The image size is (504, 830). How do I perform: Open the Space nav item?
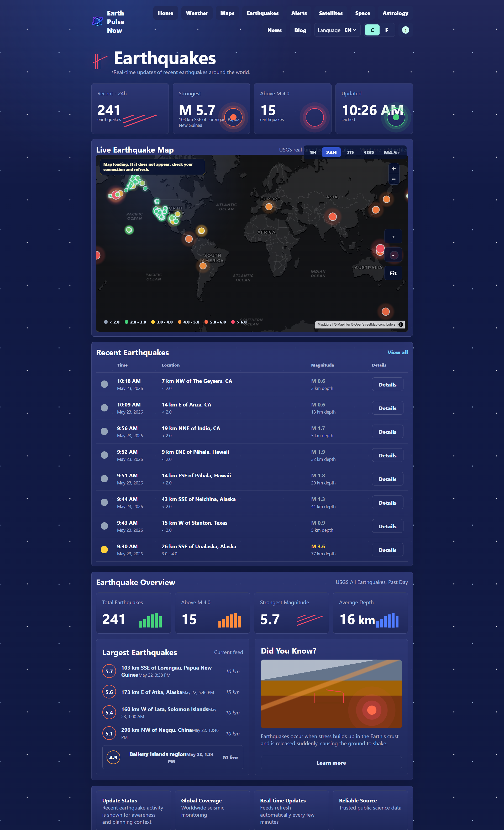pyautogui.click(x=363, y=13)
